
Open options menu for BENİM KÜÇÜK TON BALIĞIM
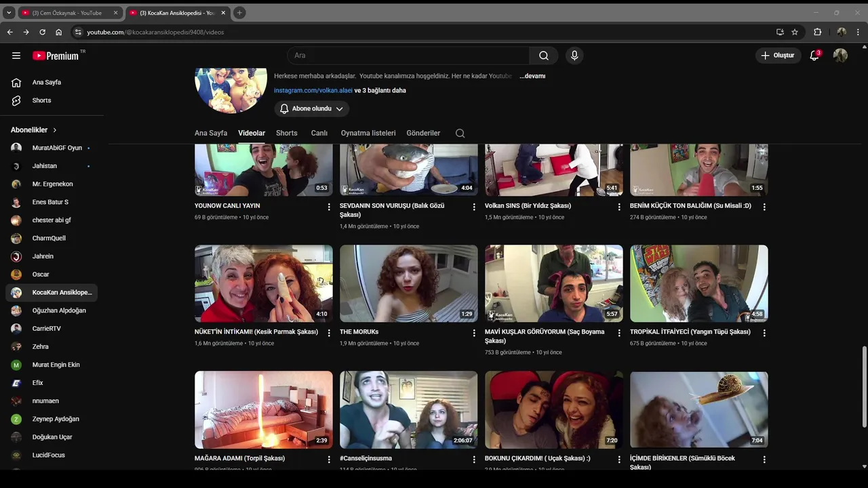(x=764, y=207)
